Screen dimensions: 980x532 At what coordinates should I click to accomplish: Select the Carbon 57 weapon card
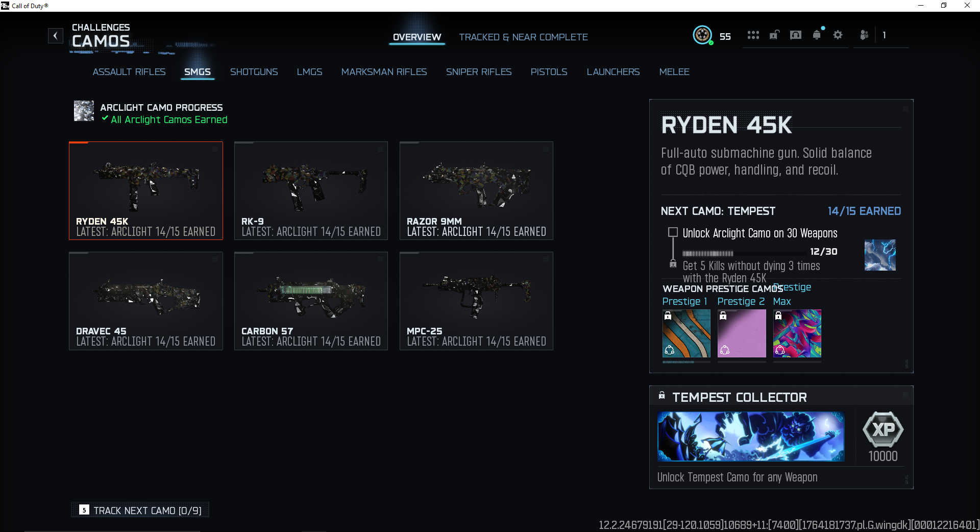coord(311,301)
